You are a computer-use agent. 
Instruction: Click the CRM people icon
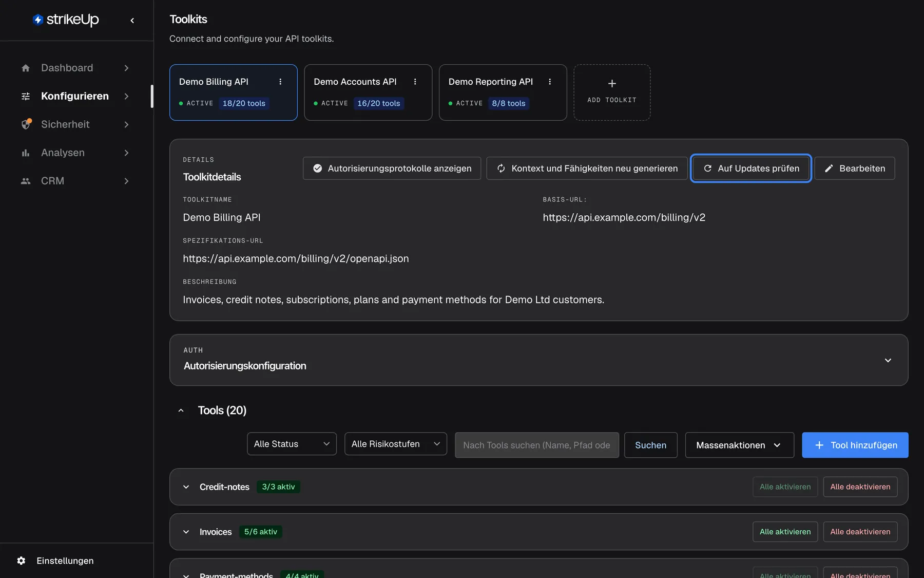(x=26, y=181)
